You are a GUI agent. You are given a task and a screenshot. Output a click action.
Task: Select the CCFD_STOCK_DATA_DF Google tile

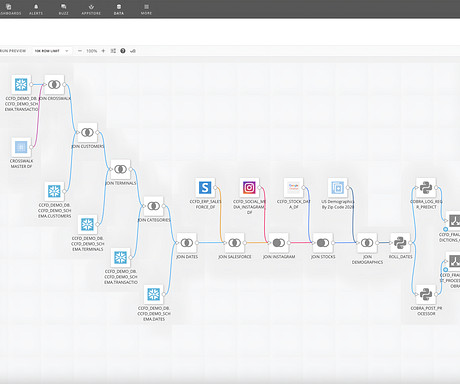pyautogui.click(x=293, y=188)
